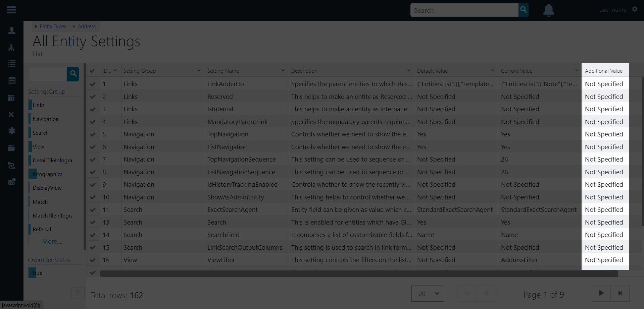This screenshot has height=309, width=644.
Task: Open the Setting Group column dropdown arrow
Action: (x=199, y=71)
